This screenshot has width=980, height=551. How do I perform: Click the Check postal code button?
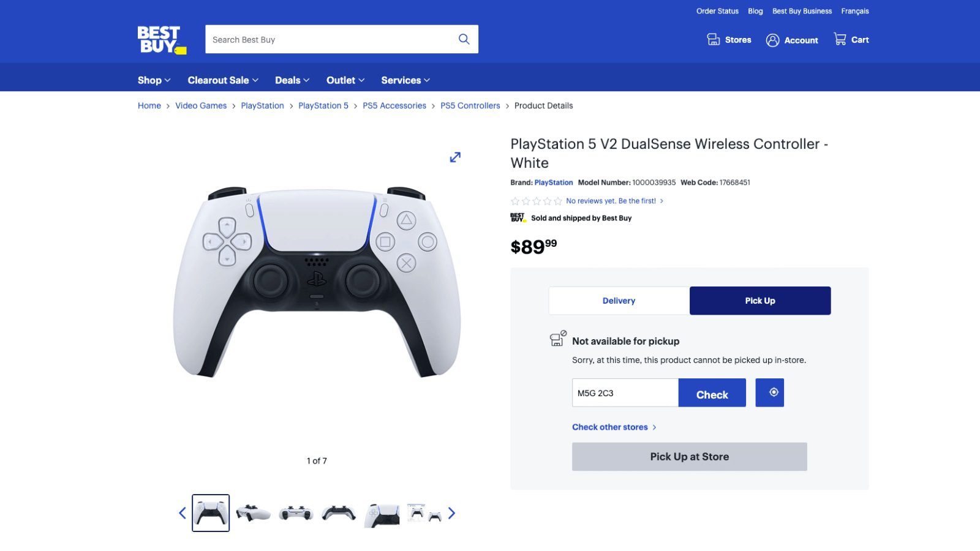(x=712, y=392)
